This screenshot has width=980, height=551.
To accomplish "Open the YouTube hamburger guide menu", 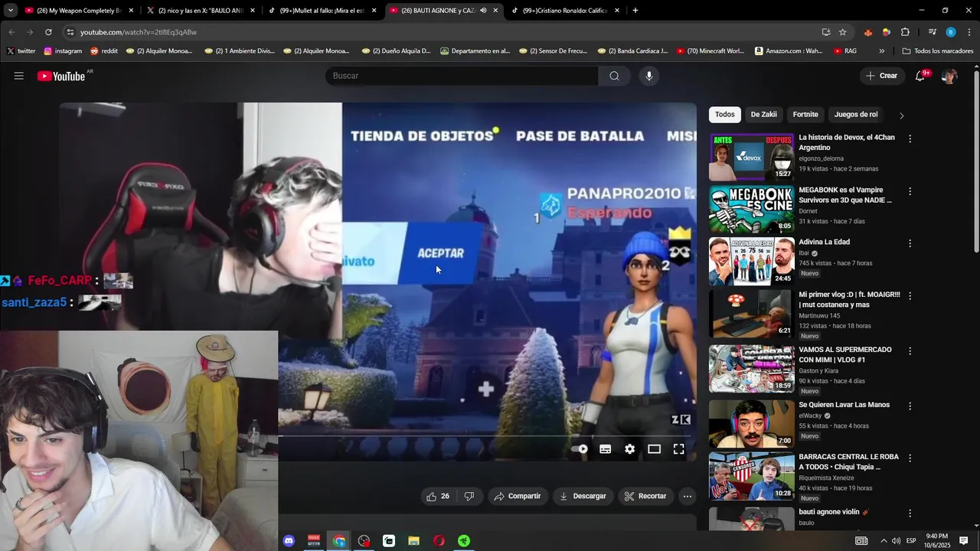I will (19, 76).
